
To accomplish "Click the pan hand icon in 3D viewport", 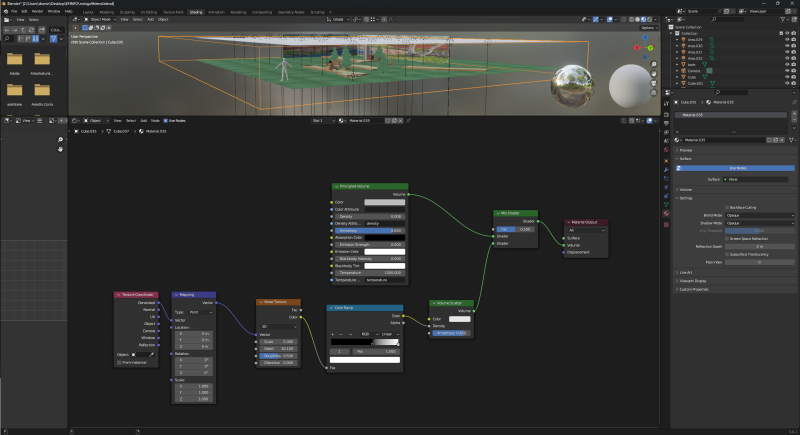I will coord(654,73).
